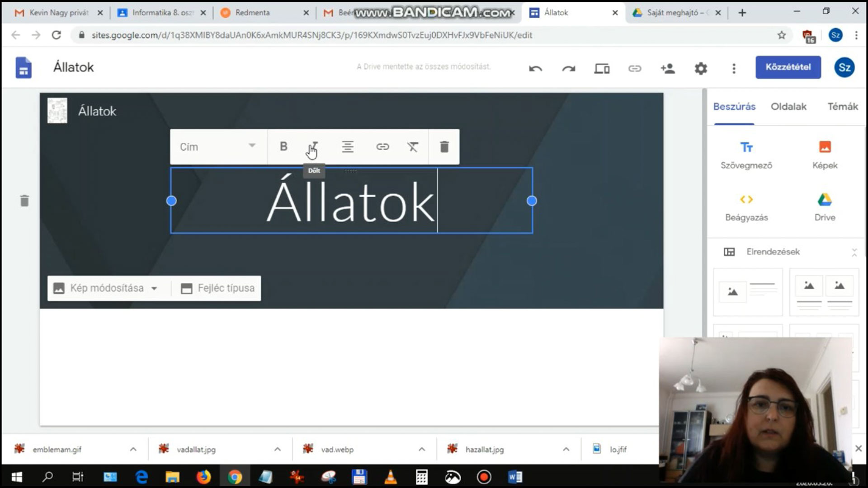Click Fejléc típusa button

pyautogui.click(x=217, y=288)
